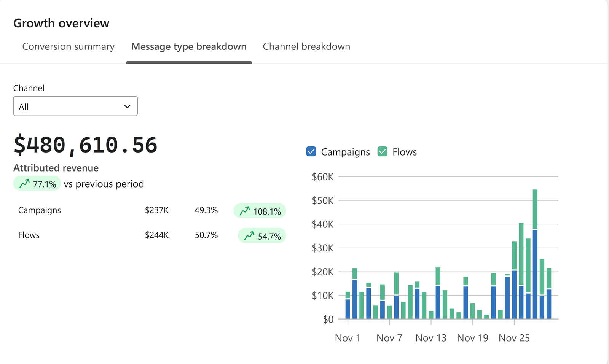Viewport: 609px width, 364px height.
Task: Uncheck the Campaigns legend checkbox
Action: click(x=311, y=152)
